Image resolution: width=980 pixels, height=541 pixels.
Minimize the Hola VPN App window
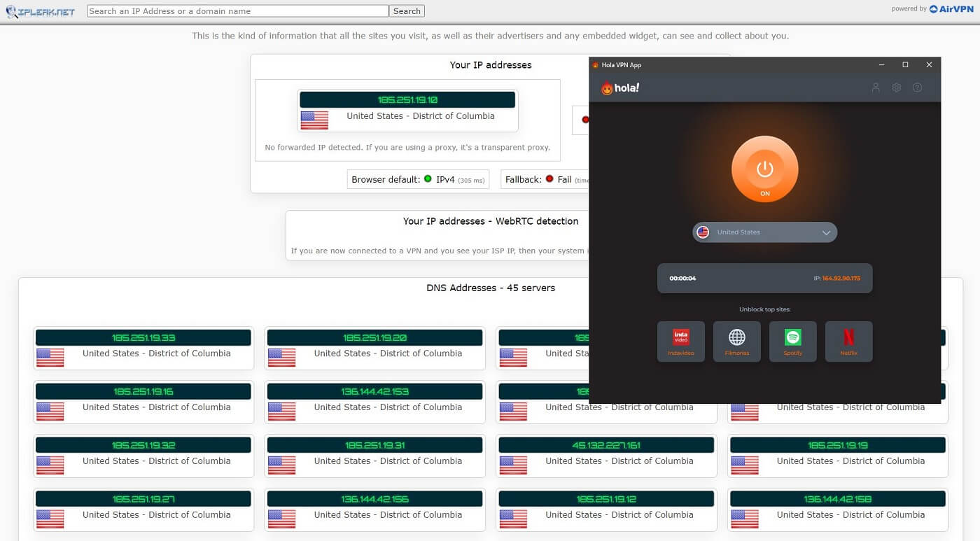881,65
